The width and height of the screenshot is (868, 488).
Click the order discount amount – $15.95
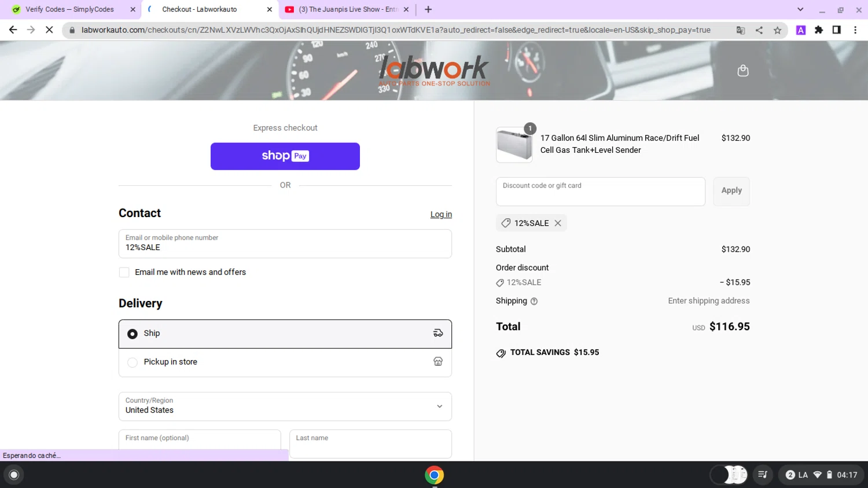point(735,282)
